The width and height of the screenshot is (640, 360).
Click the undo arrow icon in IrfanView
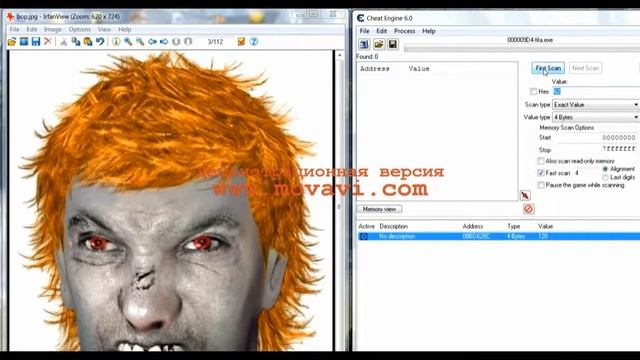(100, 41)
